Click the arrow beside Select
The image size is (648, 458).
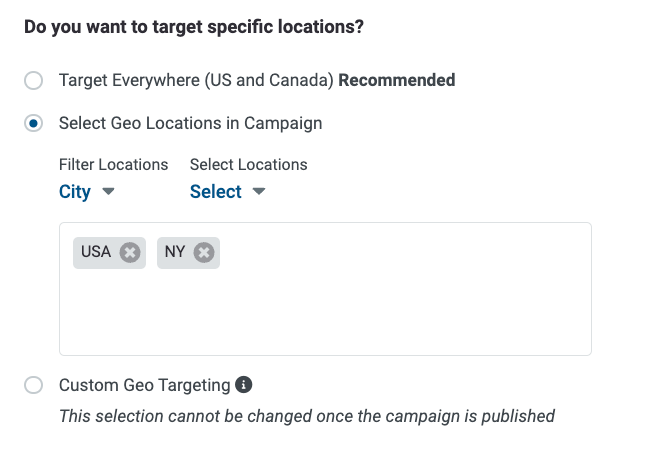point(259,191)
